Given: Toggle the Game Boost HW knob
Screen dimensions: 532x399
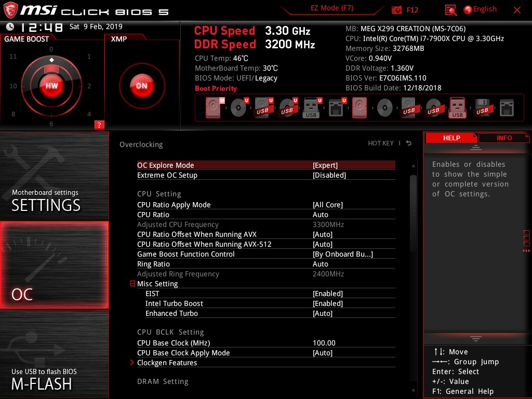Looking at the screenshot, I should [51, 86].
